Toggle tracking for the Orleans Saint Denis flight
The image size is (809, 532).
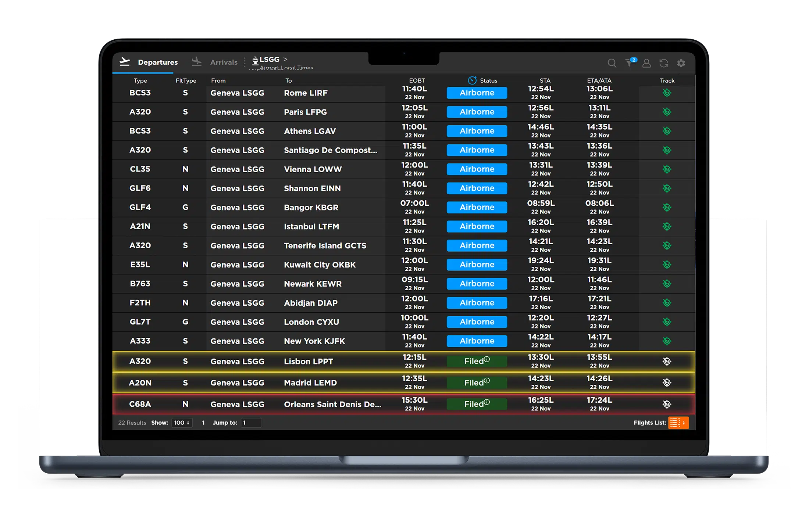point(667,404)
